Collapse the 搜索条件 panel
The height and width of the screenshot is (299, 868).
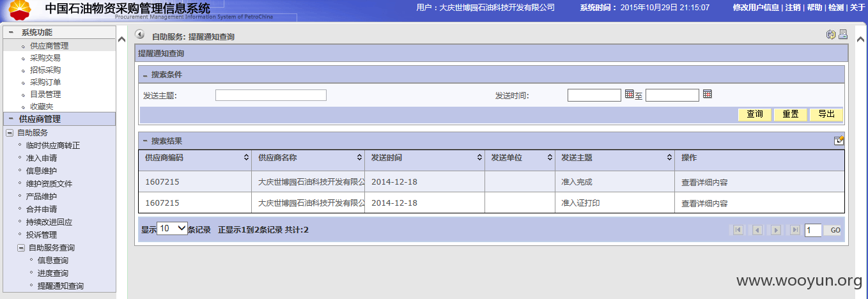tap(145, 75)
